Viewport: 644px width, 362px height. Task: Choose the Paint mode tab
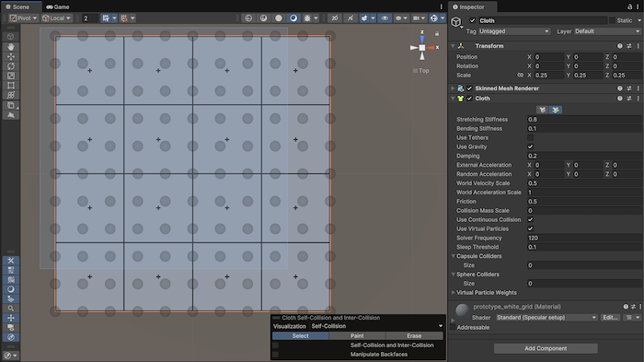pos(357,335)
